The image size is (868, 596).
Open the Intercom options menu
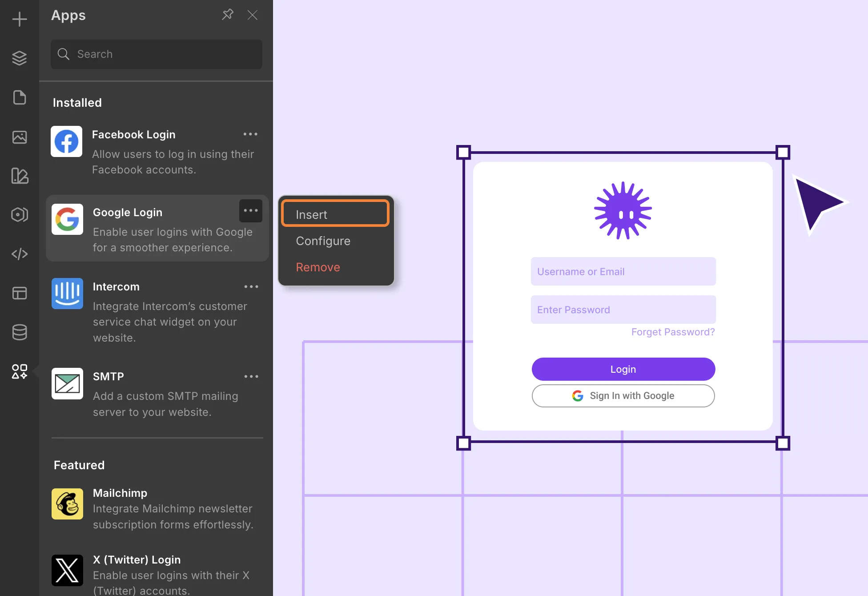click(251, 286)
